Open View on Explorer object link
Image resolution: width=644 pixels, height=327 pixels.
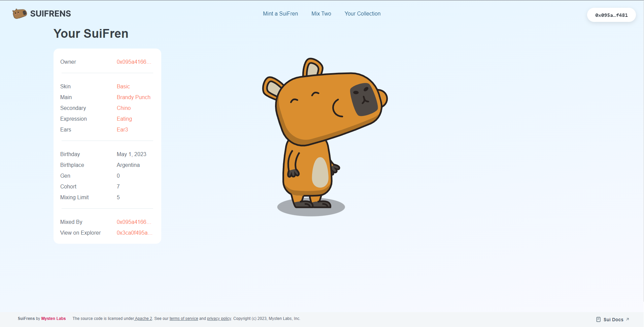(x=134, y=233)
